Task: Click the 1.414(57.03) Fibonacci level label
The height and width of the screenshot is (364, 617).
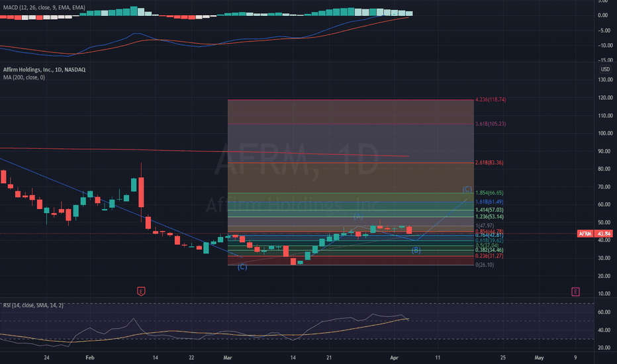Action: 489,210
